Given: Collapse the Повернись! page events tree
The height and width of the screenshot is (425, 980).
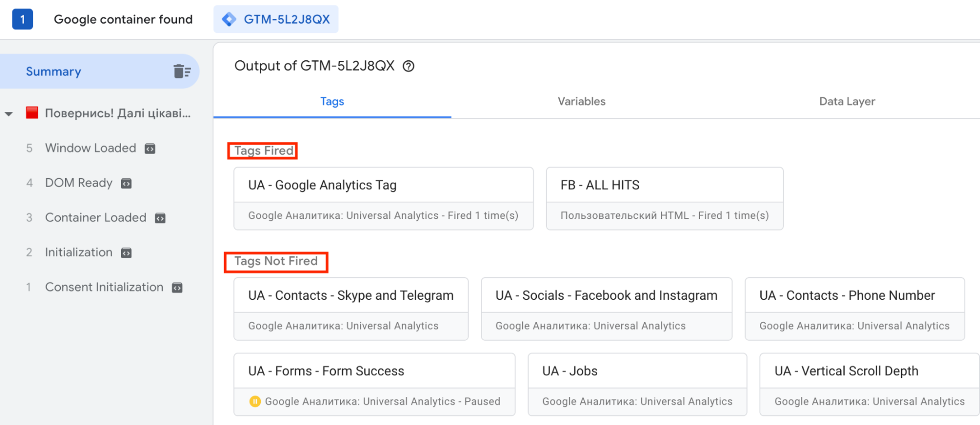Looking at the screenshot, I should pos(9,114).
